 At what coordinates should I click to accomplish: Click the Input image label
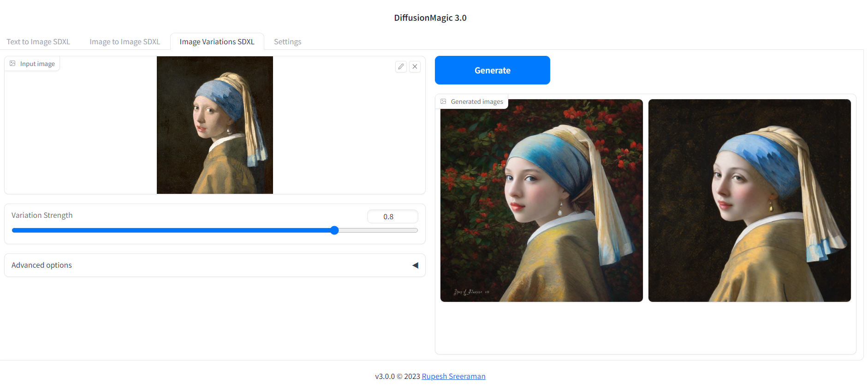tap(37, 64)
